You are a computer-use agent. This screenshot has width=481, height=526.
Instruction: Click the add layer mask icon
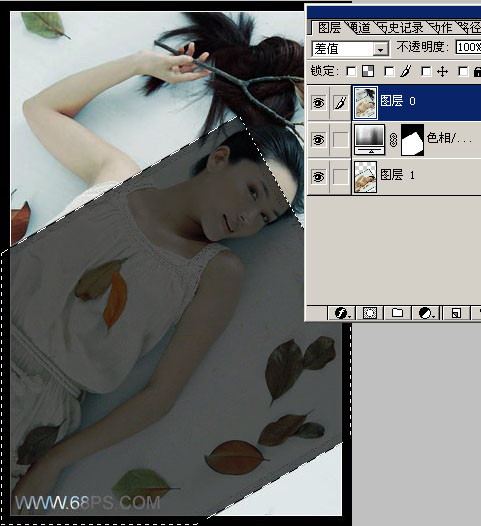pos(370,313)
